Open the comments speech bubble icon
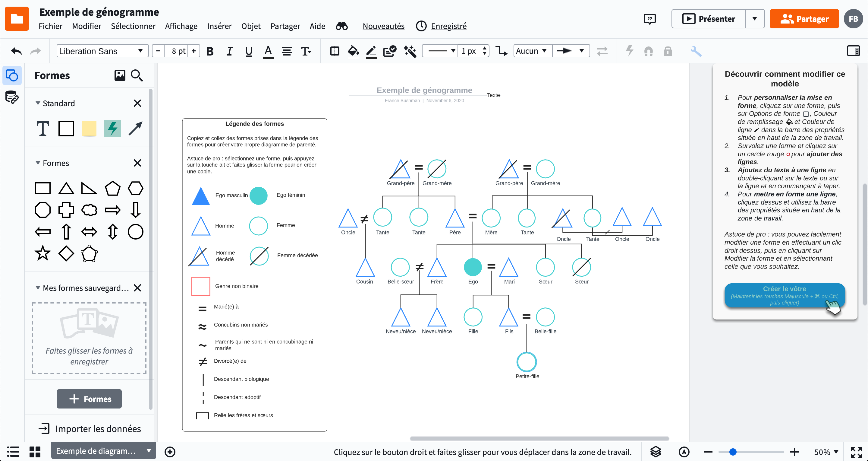This screenshot has height=461, width=868. click(x=649, y=19)
